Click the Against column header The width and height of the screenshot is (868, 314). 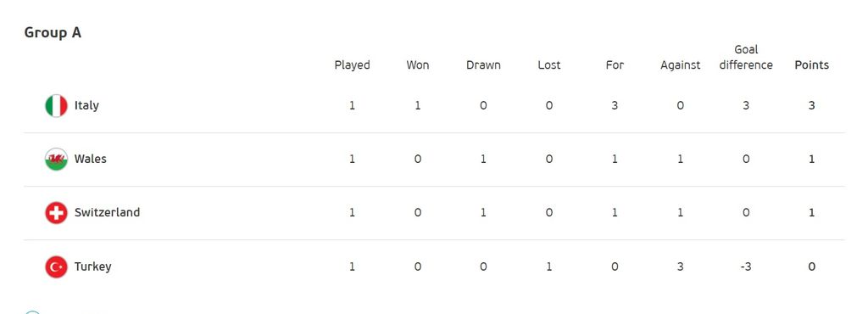coord(681,65)
